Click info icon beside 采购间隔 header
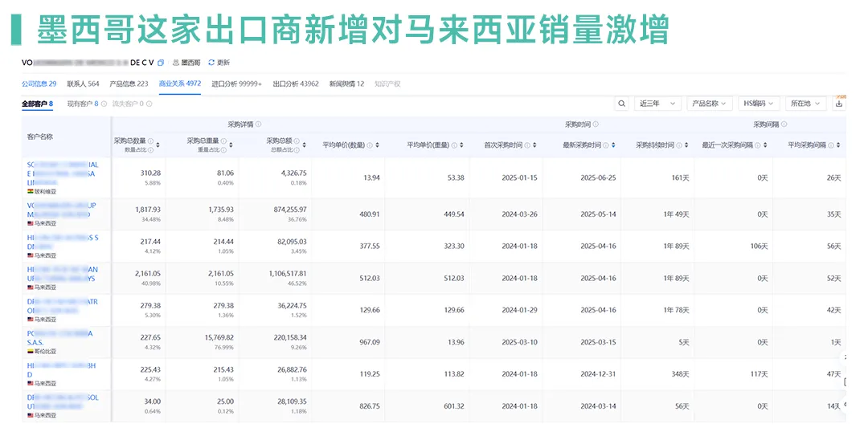Image resolution: width=868 pixels, height=436 pixels. [x=784, y=124]
